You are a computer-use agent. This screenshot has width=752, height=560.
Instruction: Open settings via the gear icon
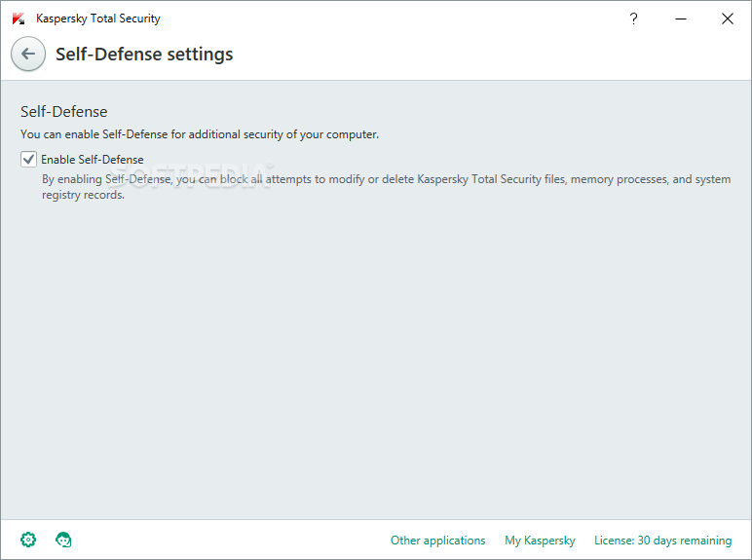28,540
